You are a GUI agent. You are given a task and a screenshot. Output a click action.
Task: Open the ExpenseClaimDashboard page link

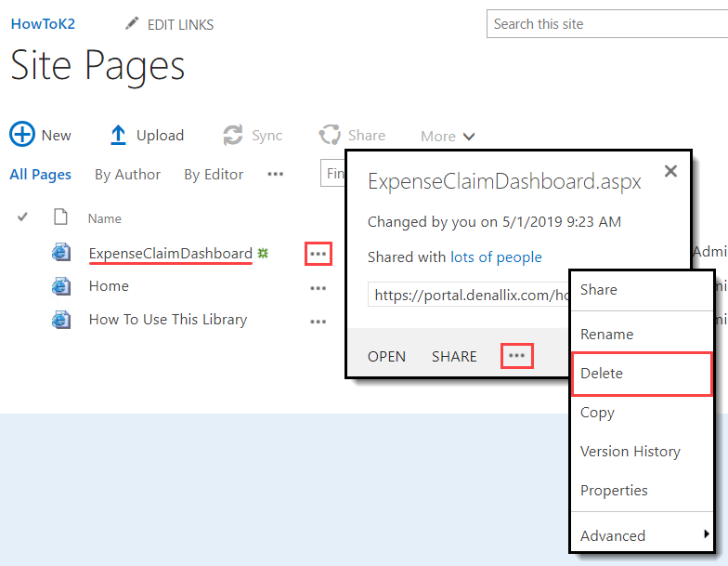[x=171, y=254]
